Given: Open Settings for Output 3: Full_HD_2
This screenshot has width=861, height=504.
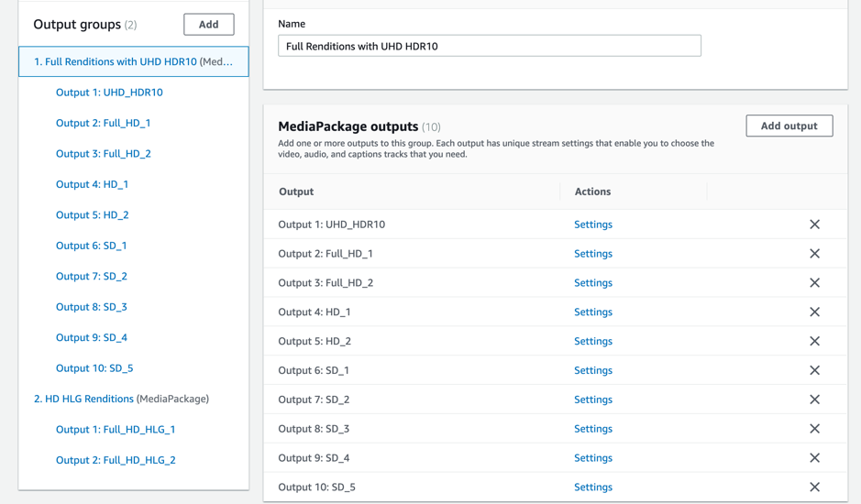Looking at the screenshot, I should (592, 283).
